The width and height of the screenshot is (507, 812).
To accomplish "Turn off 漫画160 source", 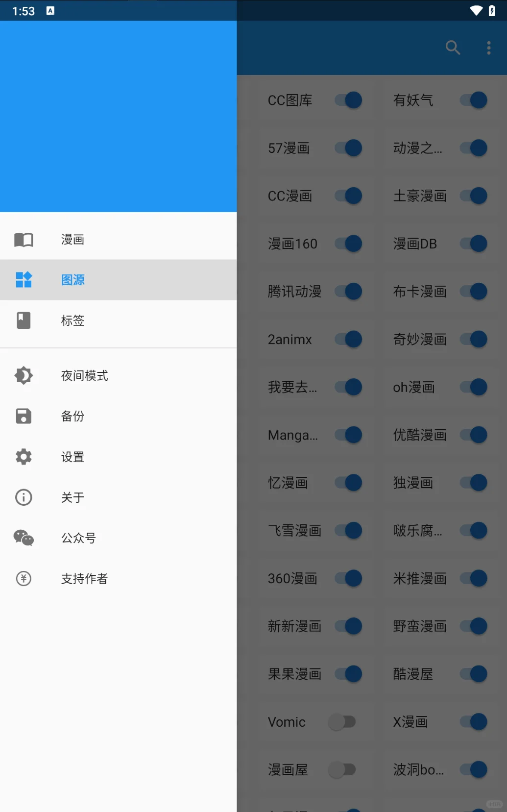I will [348, 244].
